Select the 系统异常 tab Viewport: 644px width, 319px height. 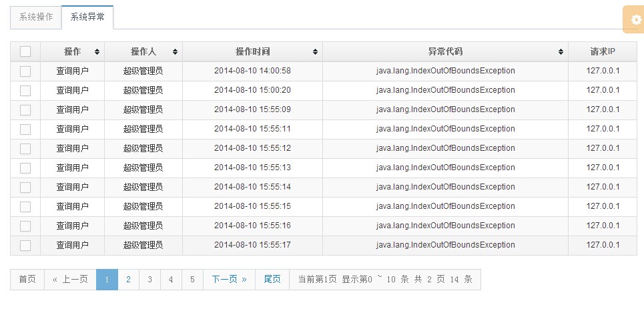click(x=87, y=17)
